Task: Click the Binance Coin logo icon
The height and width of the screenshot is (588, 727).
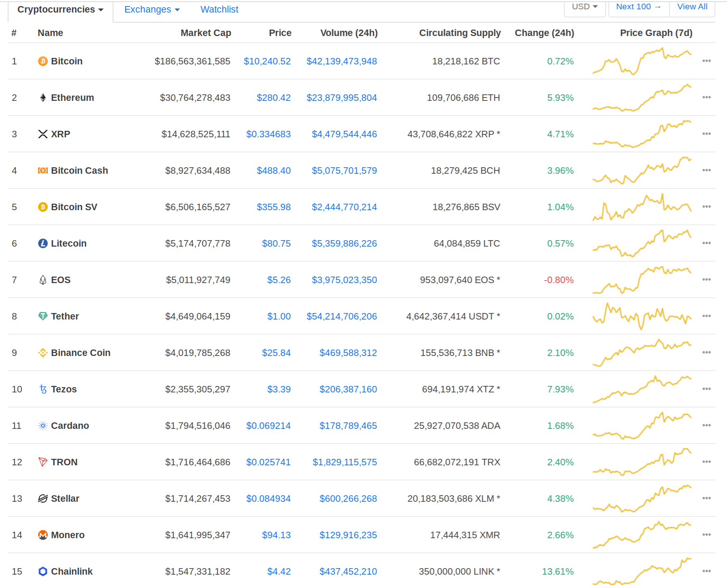Action: click(43, 353)
